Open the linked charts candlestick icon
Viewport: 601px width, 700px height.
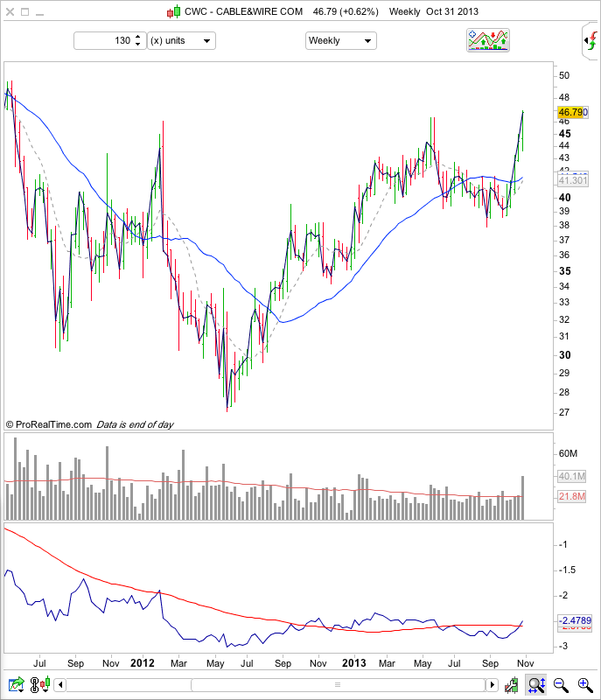(x=39, y=684)
